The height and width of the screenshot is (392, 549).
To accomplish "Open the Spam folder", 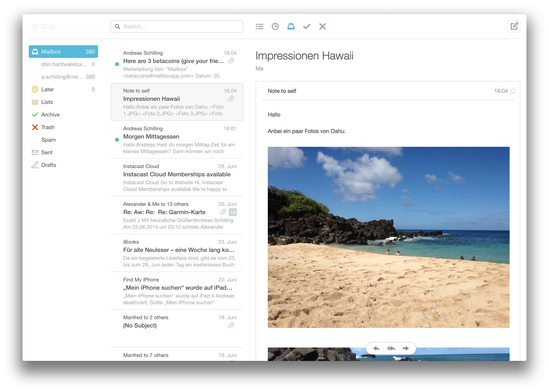I will click(x=63, y=140).
